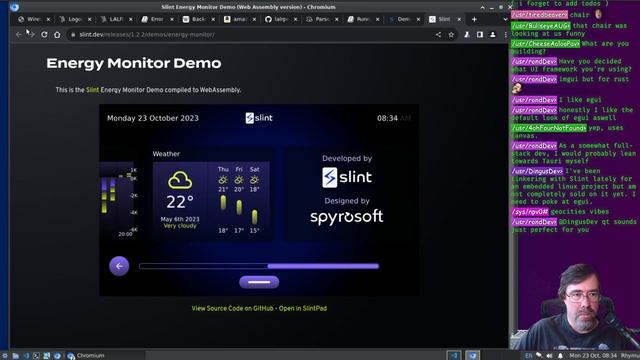Click the large Slint developer logo

tap(347, 178)
